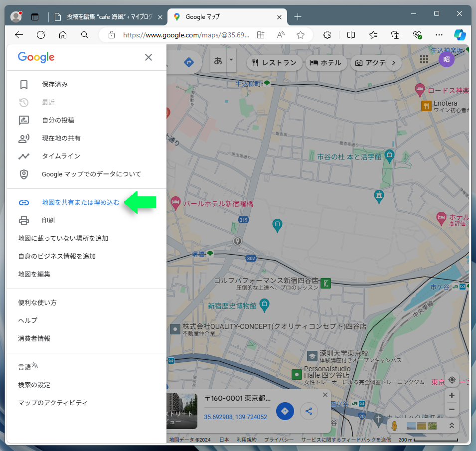Click the address bar URL
Viewport: 476px width, 451px height.
(x=186, y=35)
